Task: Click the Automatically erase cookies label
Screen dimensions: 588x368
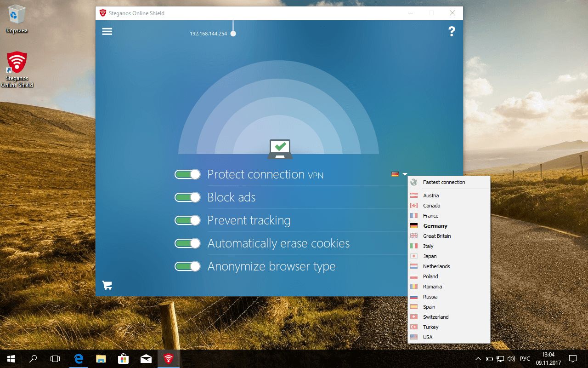Action: [x=278, y=243]
